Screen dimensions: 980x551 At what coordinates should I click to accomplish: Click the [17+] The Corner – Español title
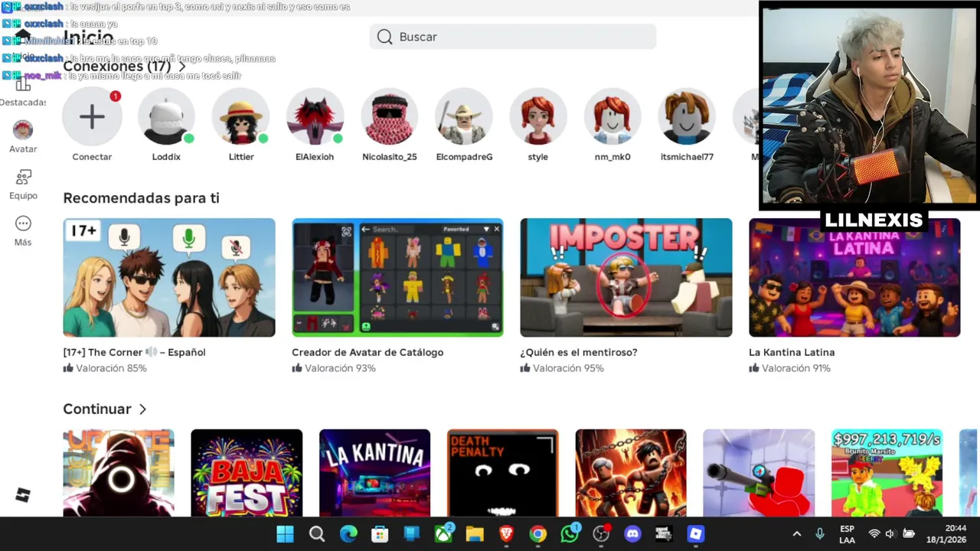point(134,353)
